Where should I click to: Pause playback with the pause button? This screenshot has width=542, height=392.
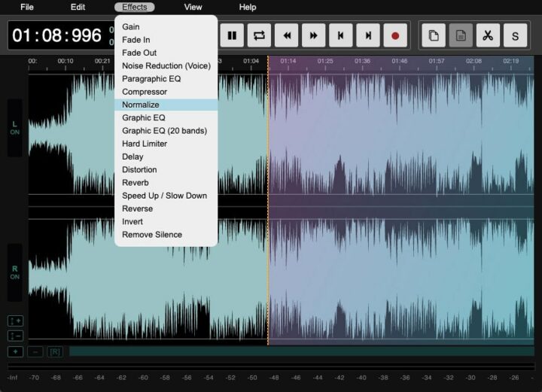pos(232,35)
